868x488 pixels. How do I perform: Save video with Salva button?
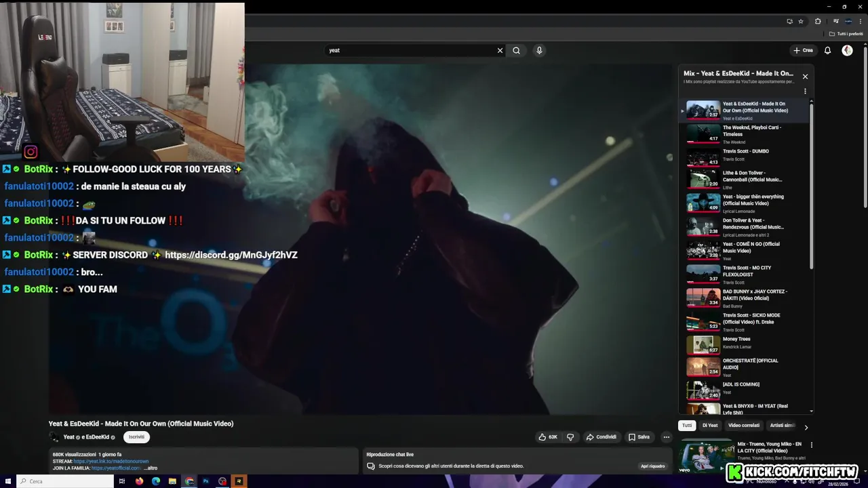pos(639,437)
